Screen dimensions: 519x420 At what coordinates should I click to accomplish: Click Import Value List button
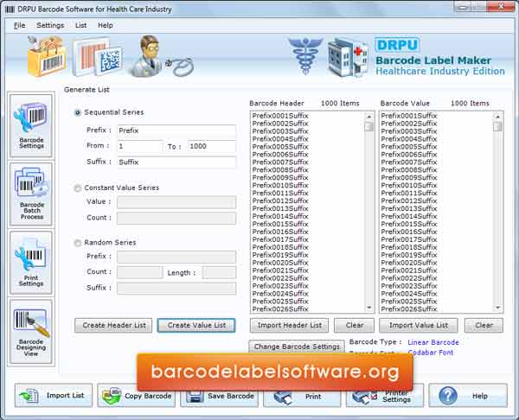(x=419, y=326)
